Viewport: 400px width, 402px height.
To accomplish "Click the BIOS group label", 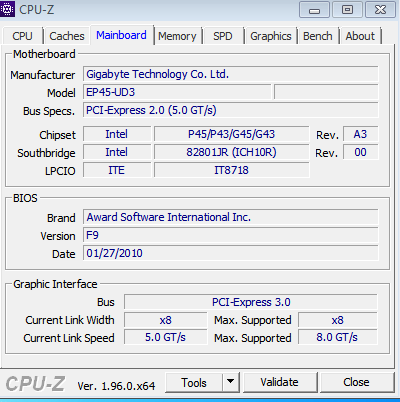I will (x=25, y=198).
